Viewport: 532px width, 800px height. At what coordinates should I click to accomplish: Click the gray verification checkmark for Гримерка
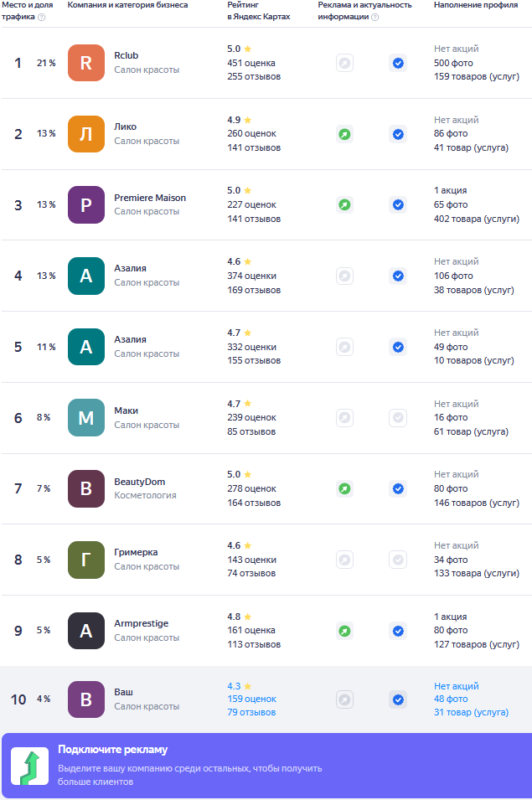pyautogui.click(x=398, y=560)
